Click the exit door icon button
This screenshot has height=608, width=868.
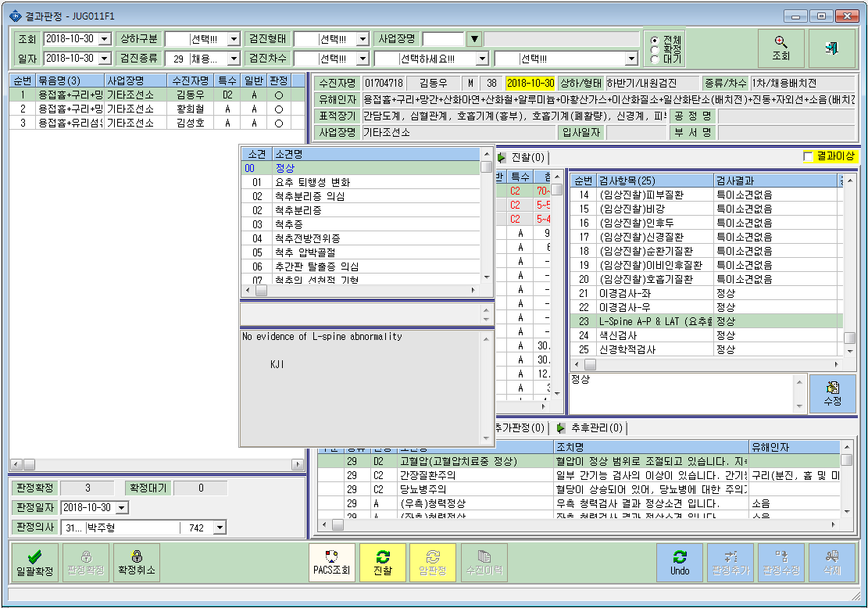(831, 48)
